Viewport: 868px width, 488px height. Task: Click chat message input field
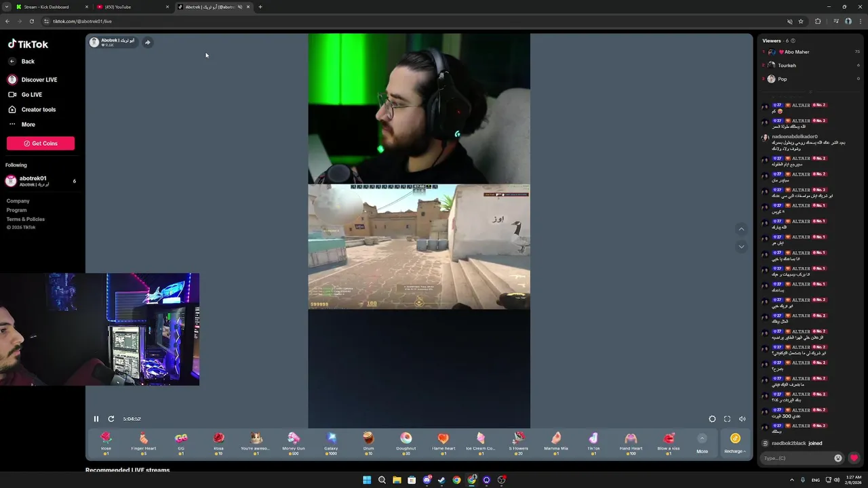797,458
